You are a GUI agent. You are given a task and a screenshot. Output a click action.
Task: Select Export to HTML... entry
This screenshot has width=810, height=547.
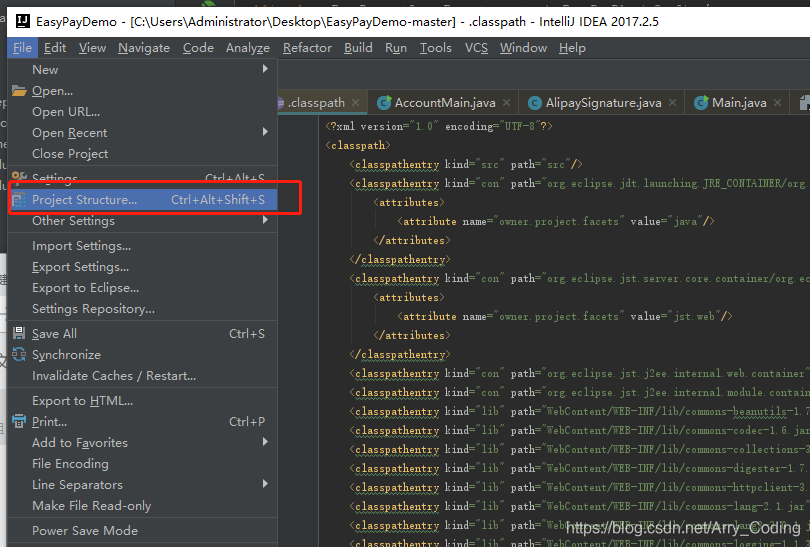143,401
